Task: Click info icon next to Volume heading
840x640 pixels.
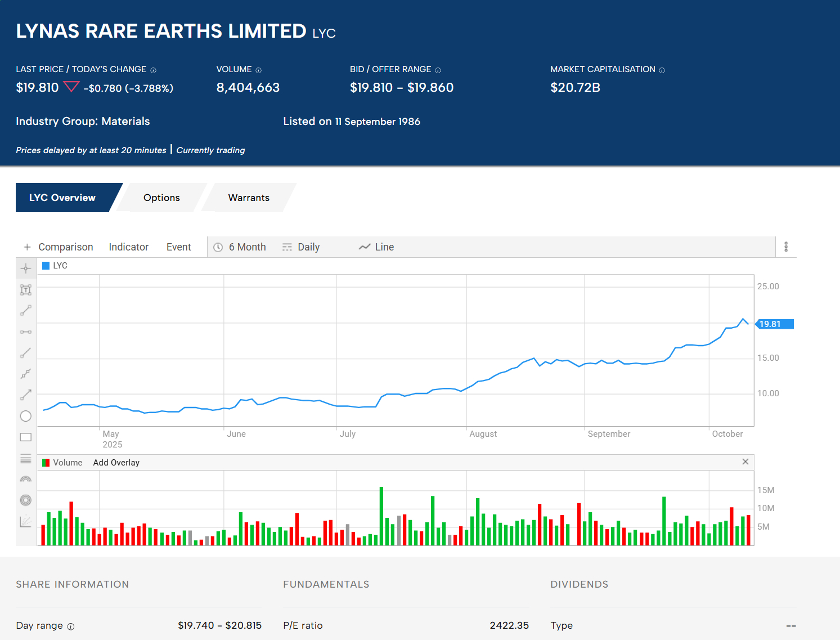Action: pyautogui.click(x=259, y=70)
